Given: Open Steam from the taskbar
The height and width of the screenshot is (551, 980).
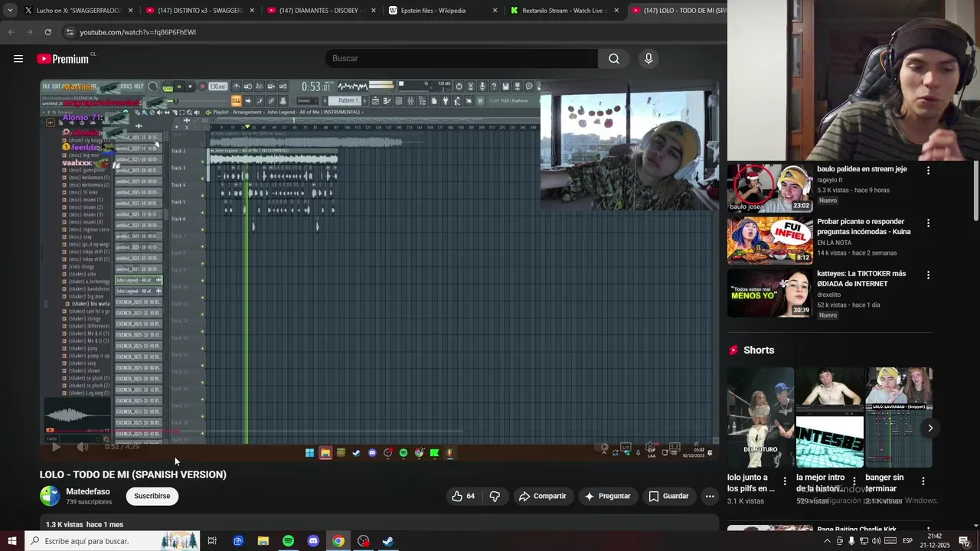Looking at the screenshot, I should pyautogui.click(x=388, y=541).
